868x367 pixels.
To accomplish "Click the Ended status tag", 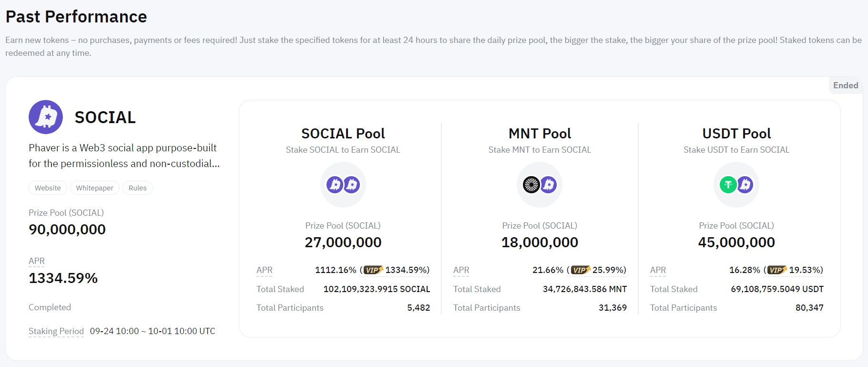I will point(846,85).
